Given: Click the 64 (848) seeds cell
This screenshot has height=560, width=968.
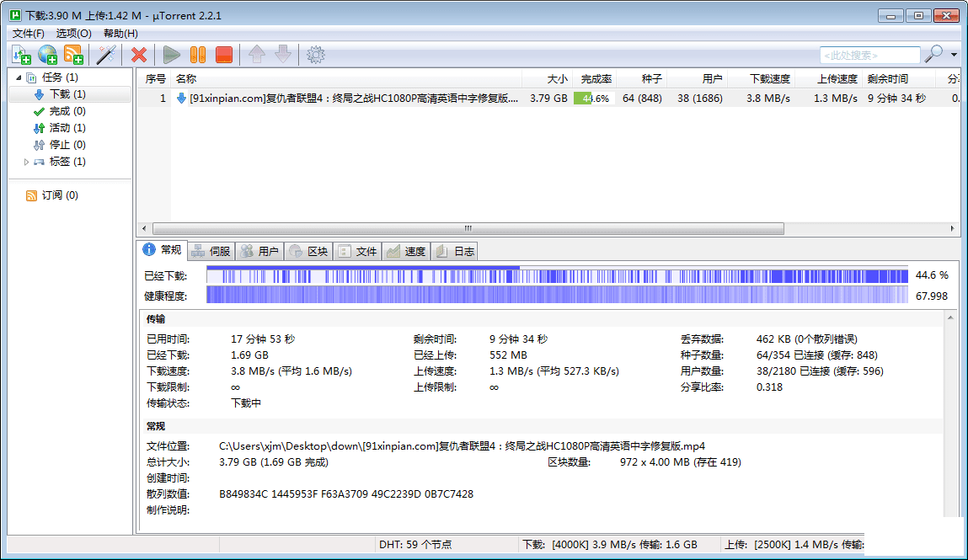Looking at the screenshot, I should click(642, 98).
